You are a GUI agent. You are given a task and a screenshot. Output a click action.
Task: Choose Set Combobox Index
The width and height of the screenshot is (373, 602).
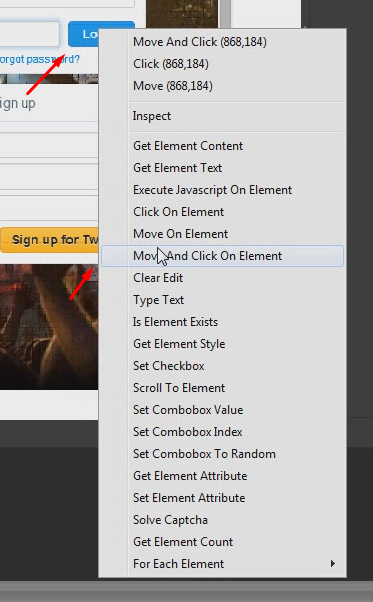223,432
